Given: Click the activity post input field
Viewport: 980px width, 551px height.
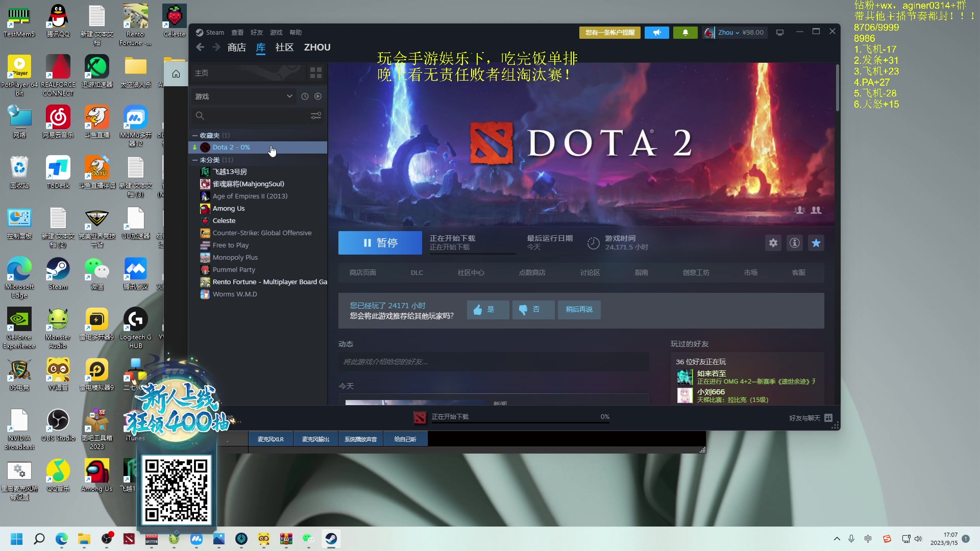Looking at the screenshot, I should coord(493,362).
